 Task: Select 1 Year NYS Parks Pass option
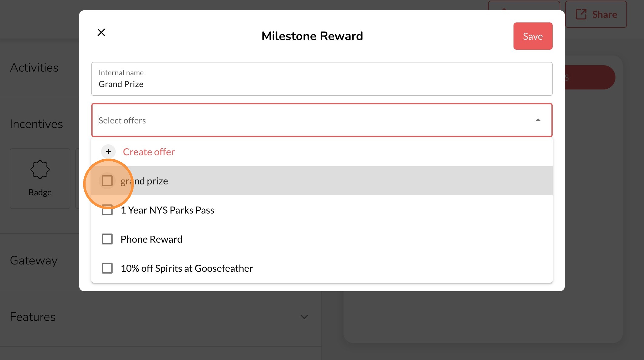167,210
